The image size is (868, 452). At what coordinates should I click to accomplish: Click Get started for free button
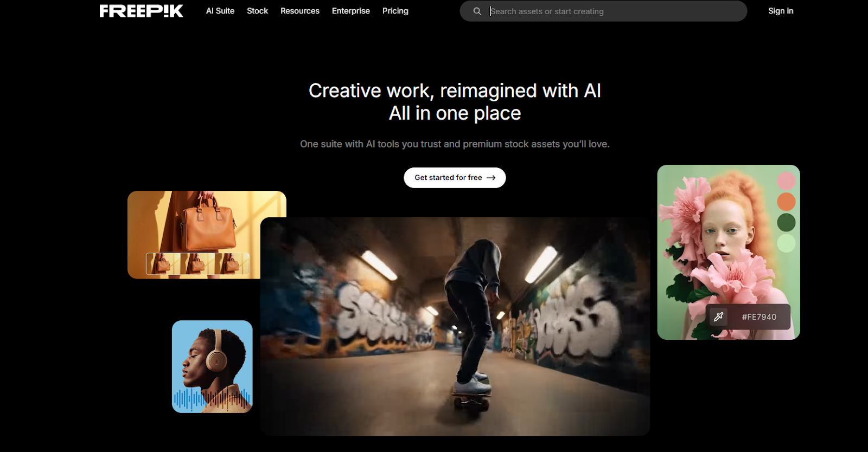[455, 178]
